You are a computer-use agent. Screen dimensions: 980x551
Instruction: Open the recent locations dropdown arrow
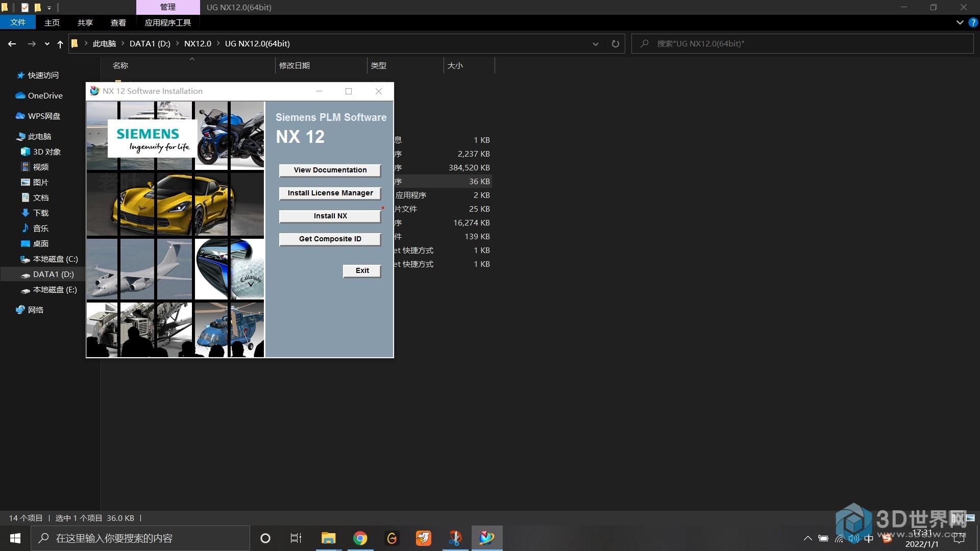pyautogui.click(x=47, y=44)
